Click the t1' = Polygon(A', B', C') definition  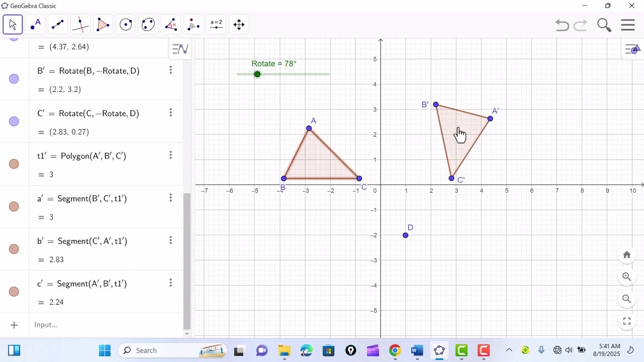coord(82,156)
